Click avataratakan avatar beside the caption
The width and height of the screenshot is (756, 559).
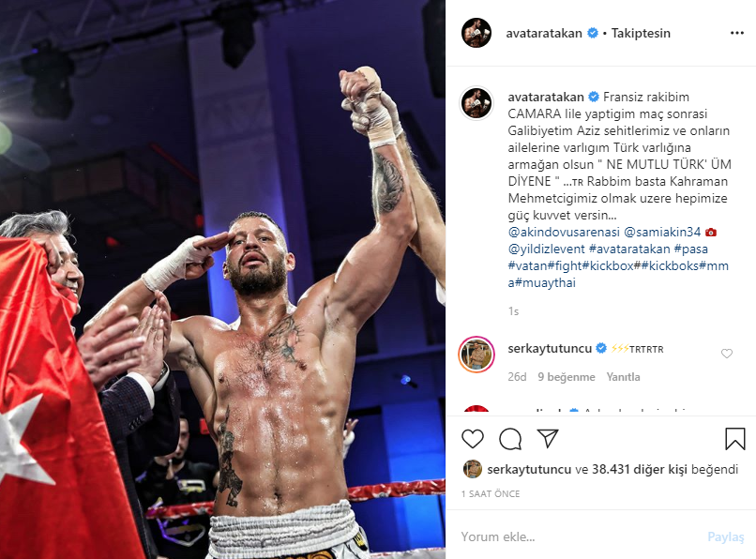[x=476, y=103]
